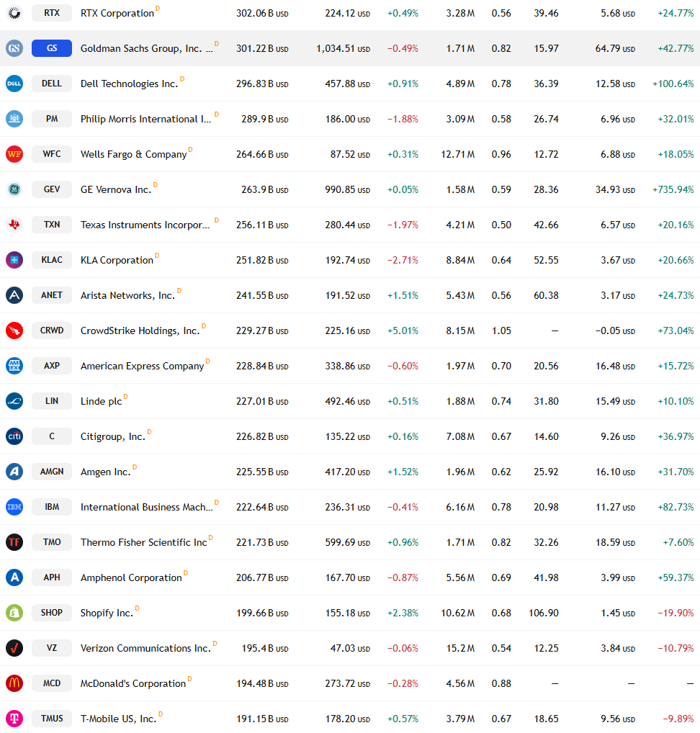Open American Express Company link
The width and height of the screenshot is (700, 733).
143,366
